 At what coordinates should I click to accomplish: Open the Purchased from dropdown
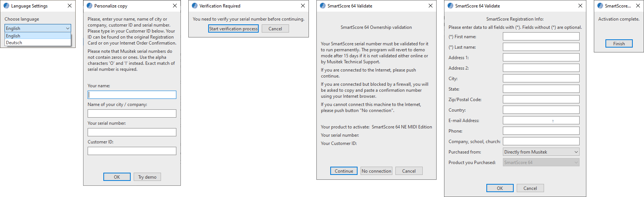[x=541, y=152]
